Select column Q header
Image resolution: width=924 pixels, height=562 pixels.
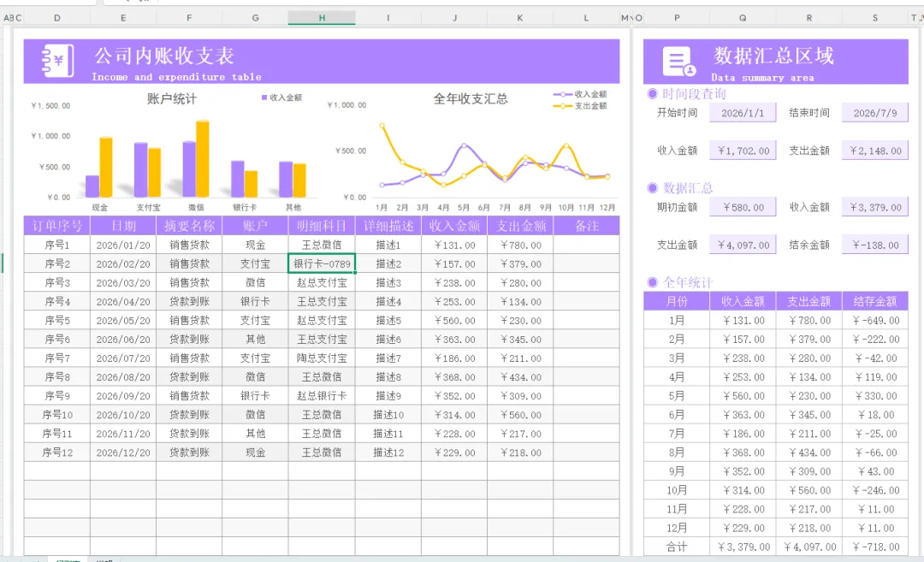(743, 18)
